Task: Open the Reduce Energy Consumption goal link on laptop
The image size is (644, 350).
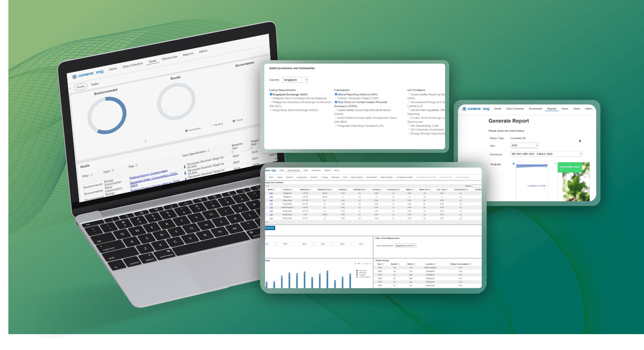Action: click(x=148, y=174)
